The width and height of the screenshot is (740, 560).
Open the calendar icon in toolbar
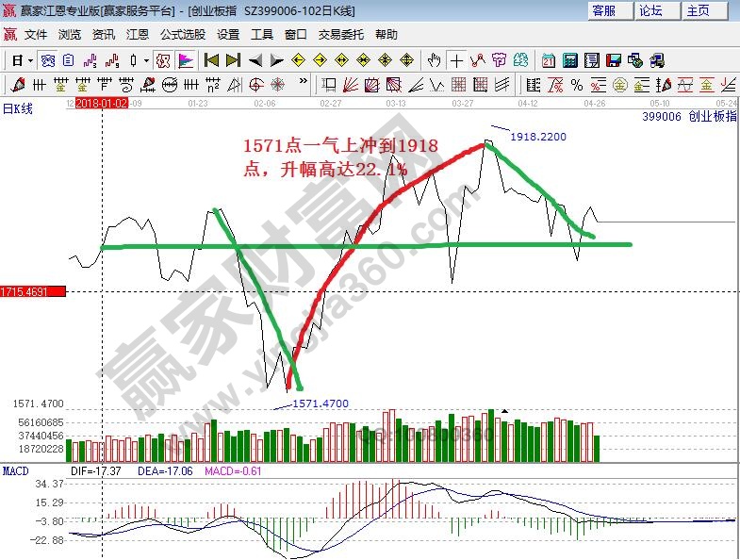[x=549, y=60]
